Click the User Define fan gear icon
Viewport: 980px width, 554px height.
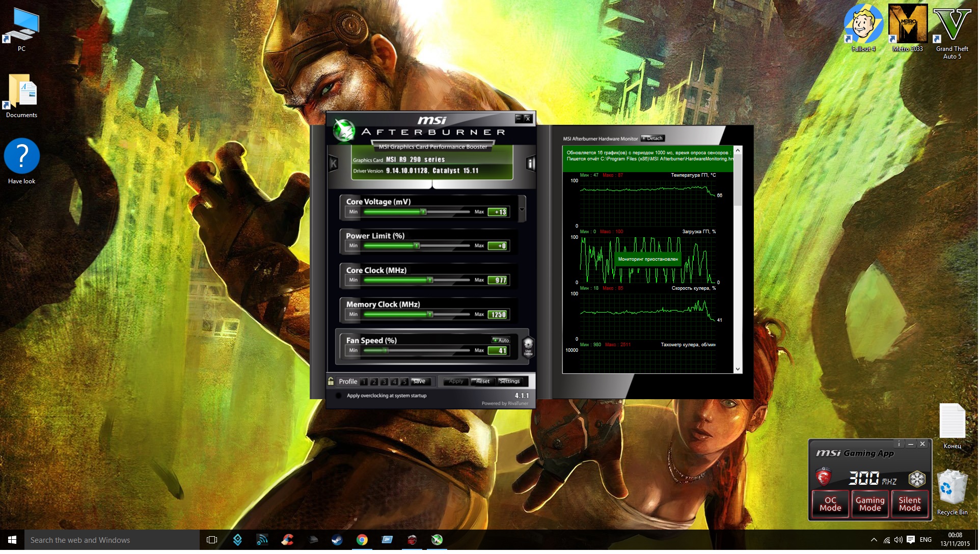click(x=528, y=346)
